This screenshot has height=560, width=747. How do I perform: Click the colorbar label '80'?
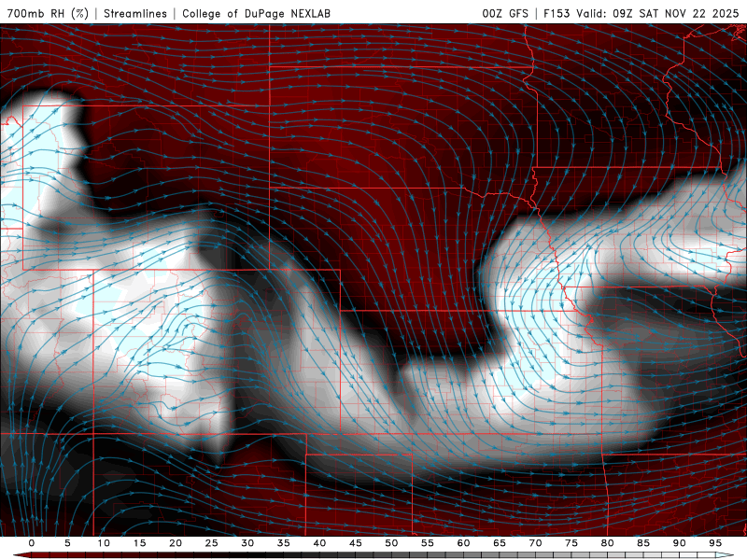[x=607, y=543]
